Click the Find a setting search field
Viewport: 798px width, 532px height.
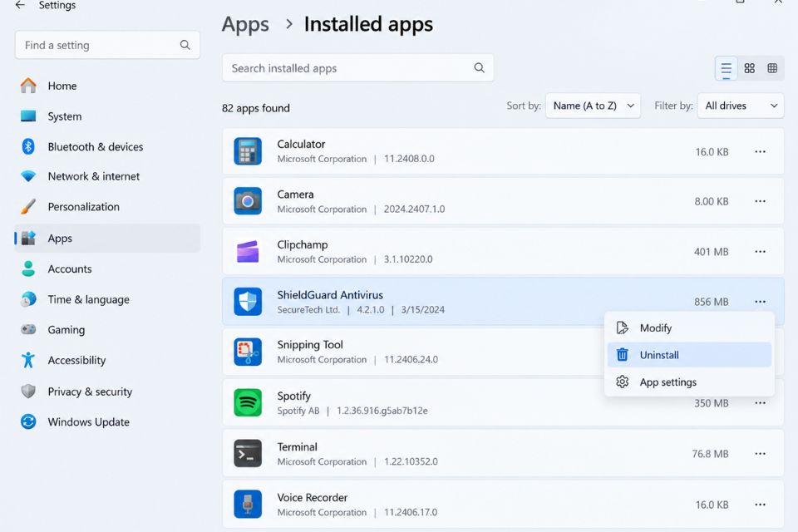(107, 45)
